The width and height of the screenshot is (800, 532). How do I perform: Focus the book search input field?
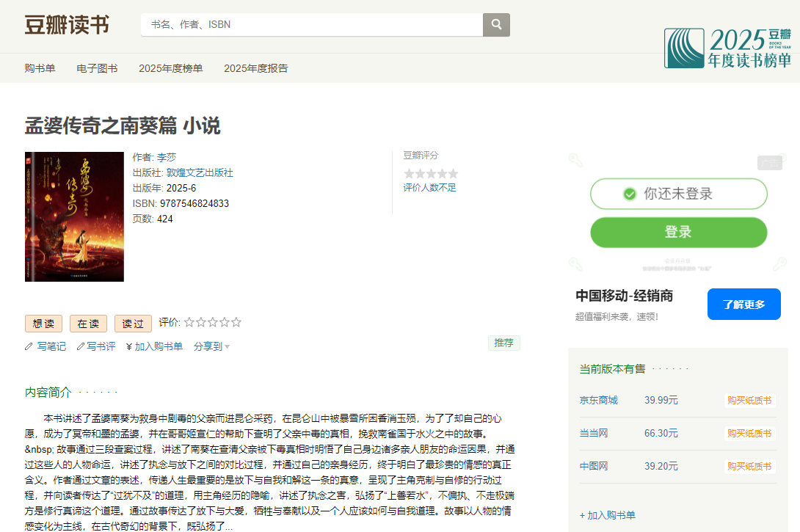click(x=312, y=25)
